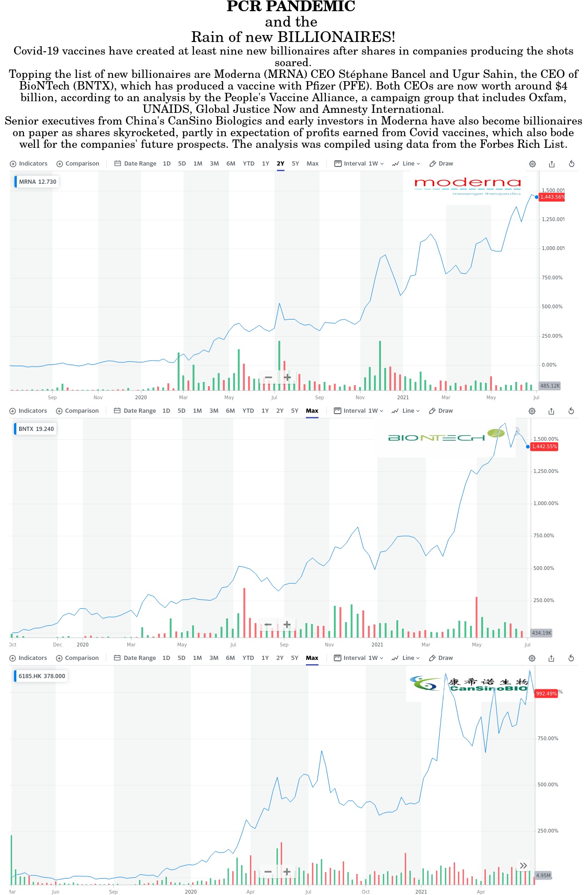Select Max range on MRNA chart

pyautogui.click(x=312, y=164)
